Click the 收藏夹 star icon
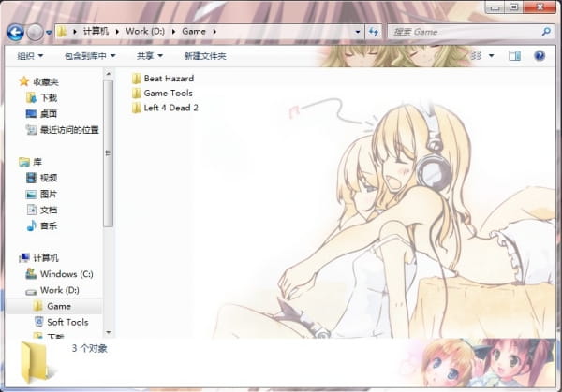The height and width of the screenshot is (392, 562). [24, 81]
